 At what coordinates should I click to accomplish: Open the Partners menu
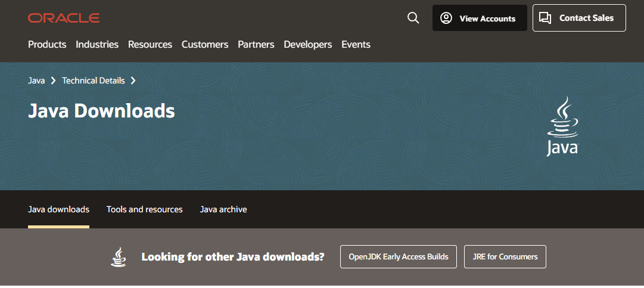256,44
